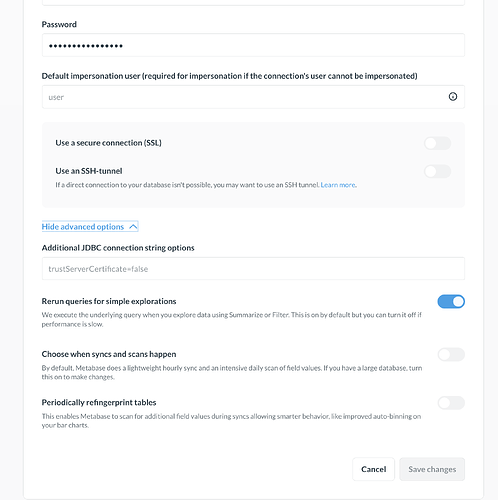Viewport: 498px width, 500px height.
Task: Click the "Use a secure connection (SSL)" label text
Action: pyautogui.click(x=108, y=143)
